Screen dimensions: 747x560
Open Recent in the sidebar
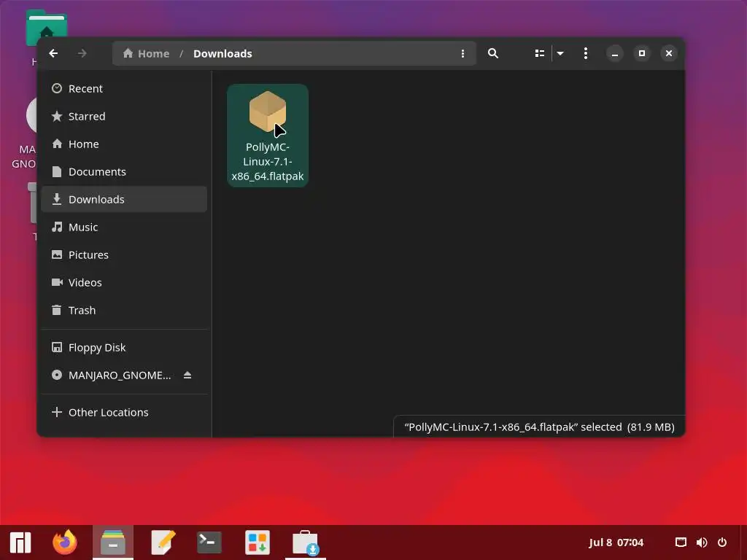pyautogui.click(x=124, y=88)
